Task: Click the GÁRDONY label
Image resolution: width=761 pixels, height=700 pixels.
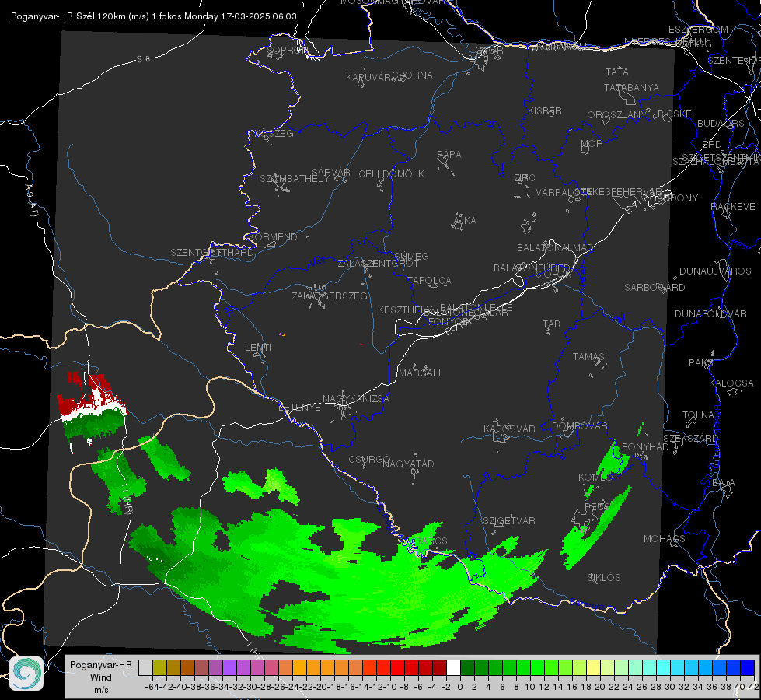Action: (x=674, y=198)
